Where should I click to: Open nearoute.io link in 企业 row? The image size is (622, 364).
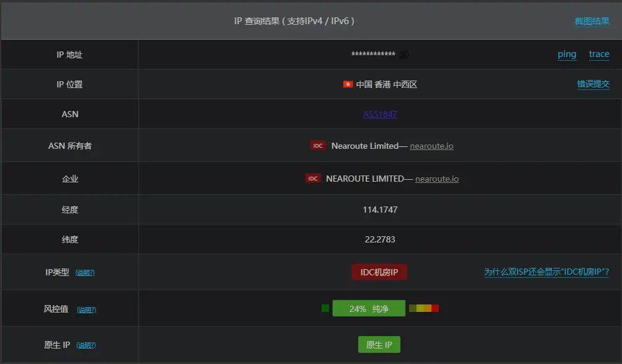tap(437, 179)
